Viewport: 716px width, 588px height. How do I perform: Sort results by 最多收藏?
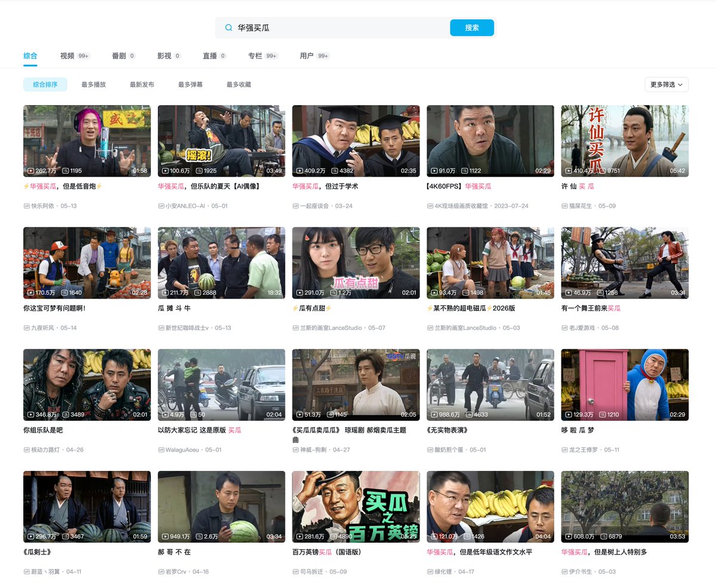pyautogui.click(x=239, y=85)
